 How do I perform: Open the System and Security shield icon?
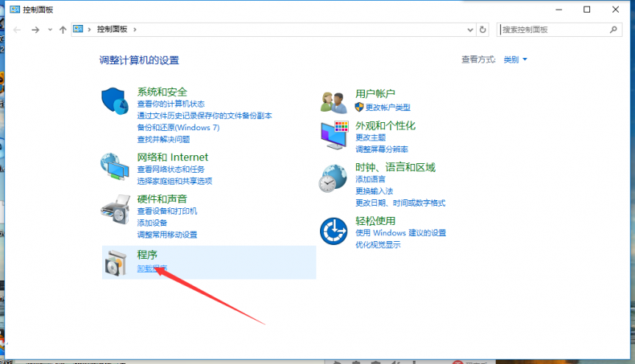(x=115, y=100)
